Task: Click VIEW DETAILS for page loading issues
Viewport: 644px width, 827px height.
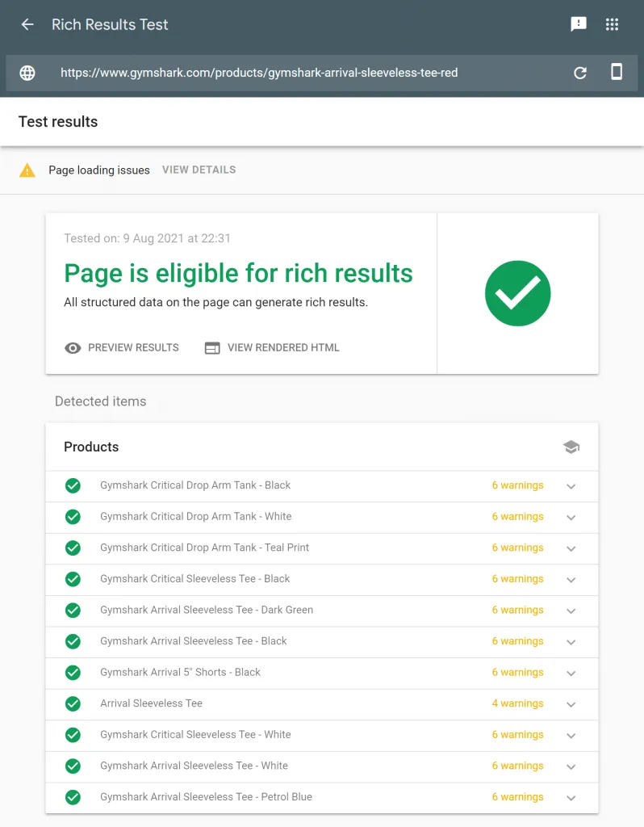Action: [199, 170]
